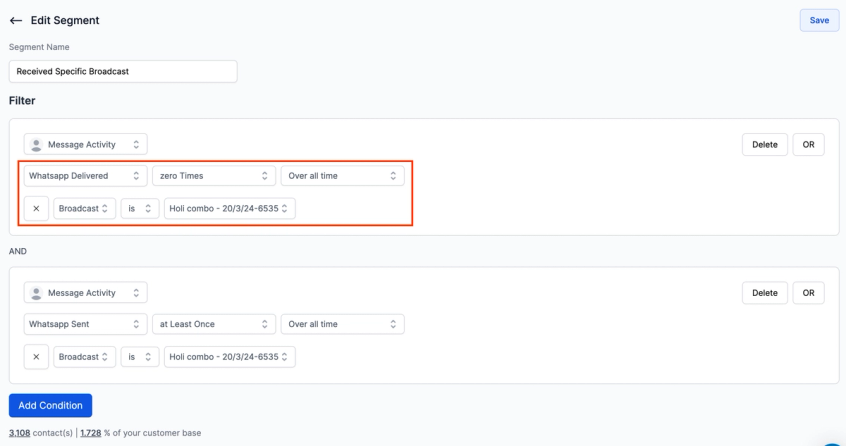Image resolution: width=846 pixels, height=446 pixels.
Task: Open Over all time dropdown for Whatsapp Delivered
Action: [342, 176]
